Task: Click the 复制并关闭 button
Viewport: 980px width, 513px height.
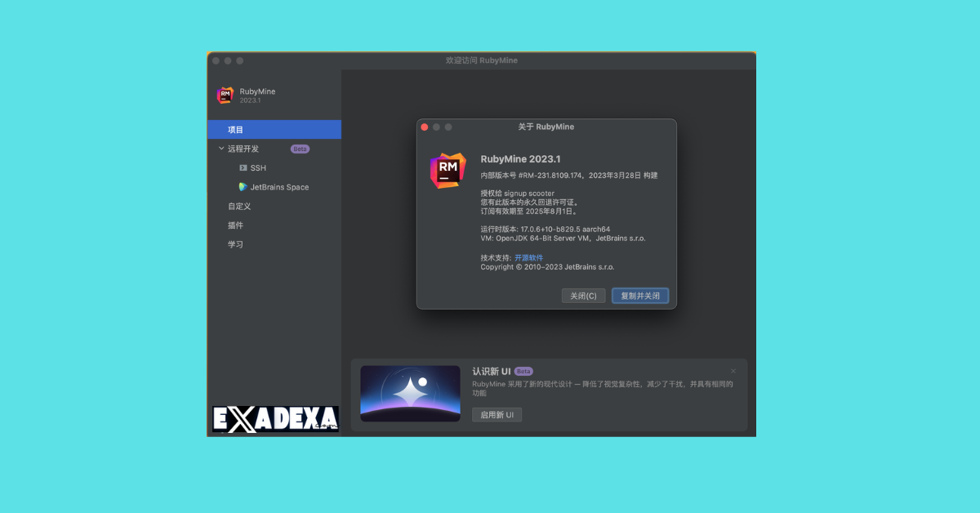Action: coord(640,296)
